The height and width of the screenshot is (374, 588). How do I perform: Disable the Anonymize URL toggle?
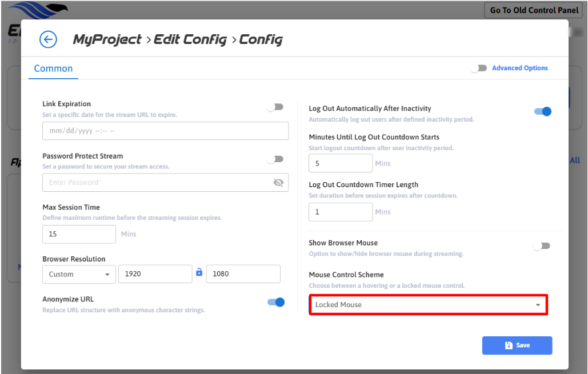pyautogui.click(x=275, y=302)
